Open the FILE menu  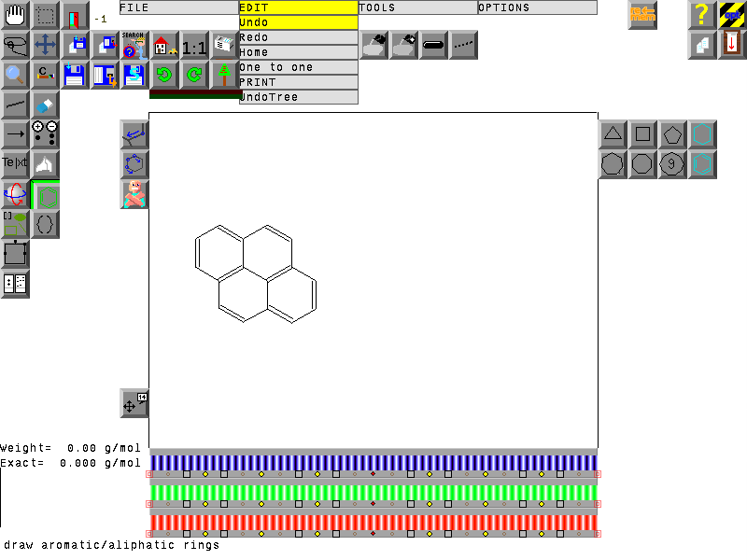point(178,7)
